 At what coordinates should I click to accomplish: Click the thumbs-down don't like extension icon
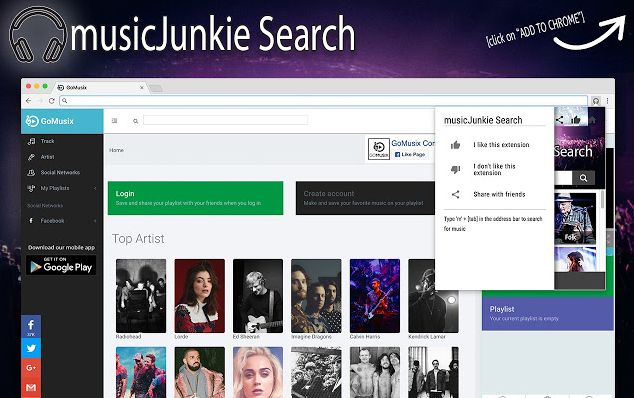(455, 169)
